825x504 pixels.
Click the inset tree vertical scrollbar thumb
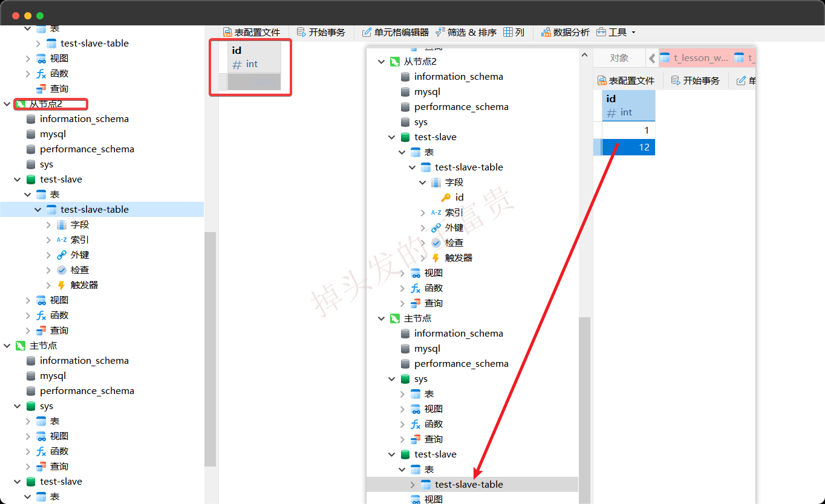click(584, 410)
